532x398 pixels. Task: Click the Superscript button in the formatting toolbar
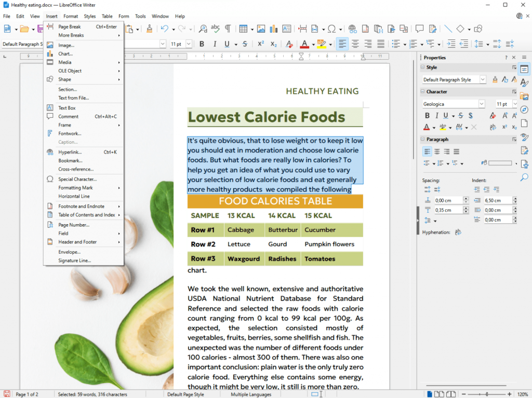tap(261, 44)
